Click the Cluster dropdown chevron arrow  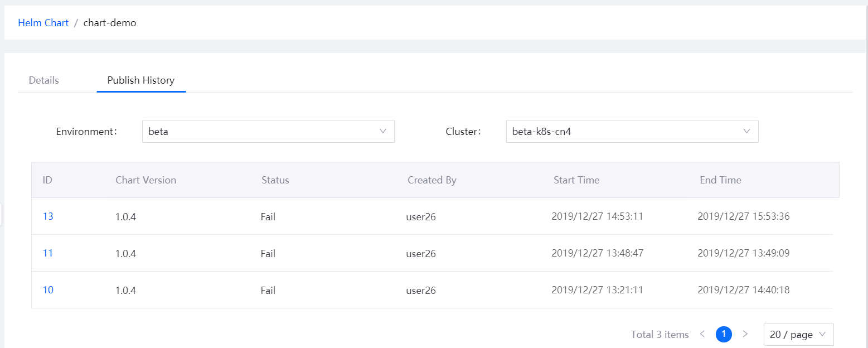[746, 132]
